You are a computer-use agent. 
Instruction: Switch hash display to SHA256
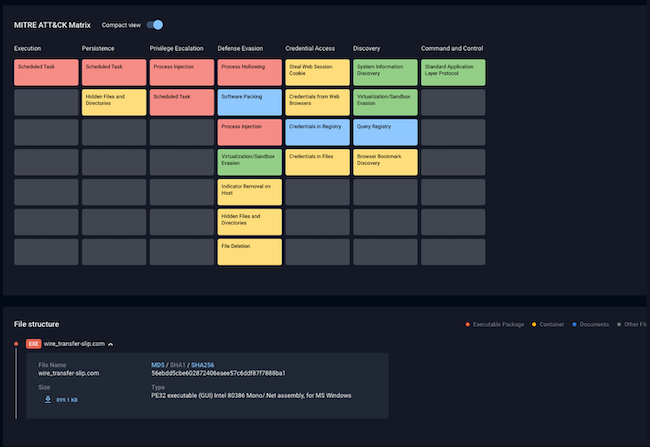[x=203, y=365]
